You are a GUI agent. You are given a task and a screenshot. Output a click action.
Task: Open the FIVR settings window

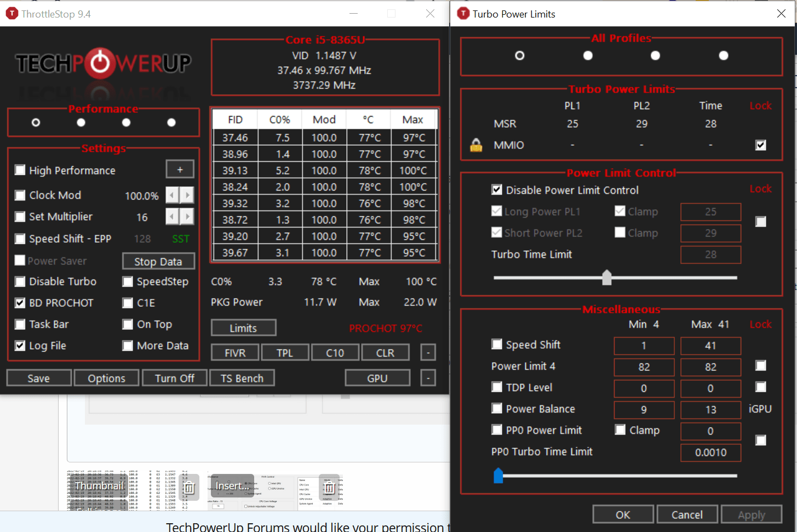pyautogui.click(x=234, y=352)
